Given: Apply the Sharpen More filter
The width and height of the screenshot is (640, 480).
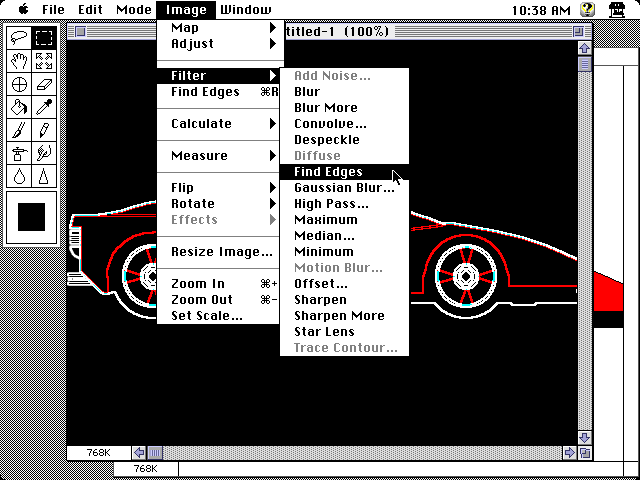Looking at the screenshot, I should (344, 316).
